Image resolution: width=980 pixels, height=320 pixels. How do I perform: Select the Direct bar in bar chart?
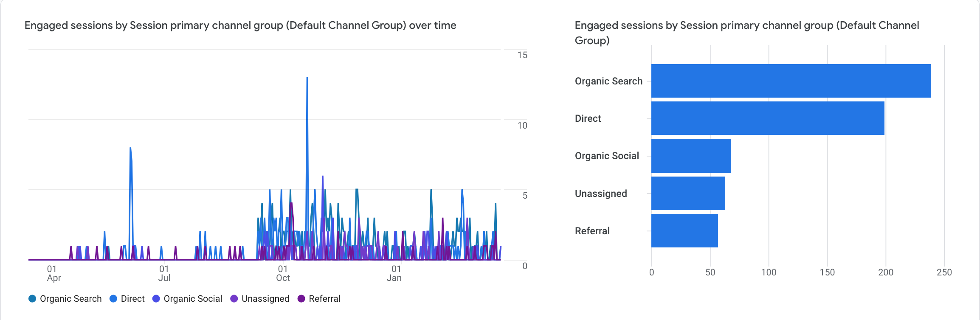[768, 118]
